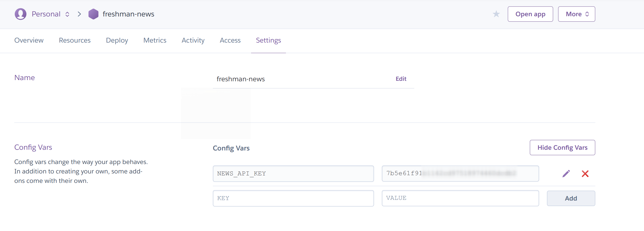Viewport: 644px width, 231px height.
Task: Click the Open app button
Action: pos(530,14)
